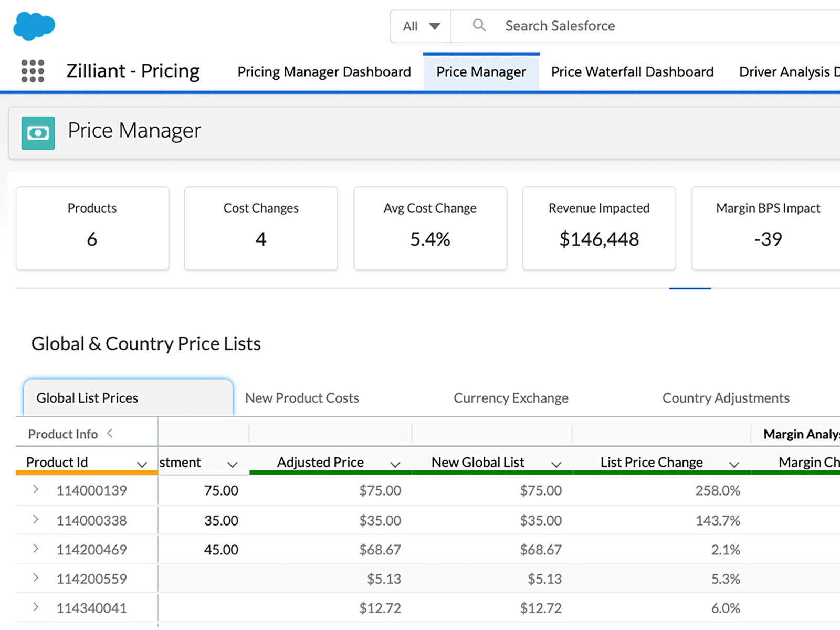Open New Global List column menu
Screen dimensions: 840x630
[x=556, y=464]
